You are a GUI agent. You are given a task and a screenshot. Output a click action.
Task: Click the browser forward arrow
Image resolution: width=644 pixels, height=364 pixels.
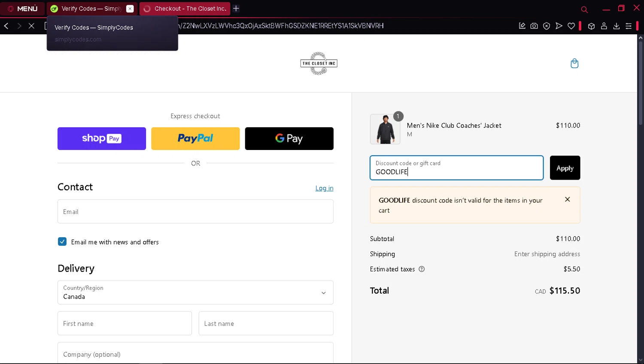19,26
